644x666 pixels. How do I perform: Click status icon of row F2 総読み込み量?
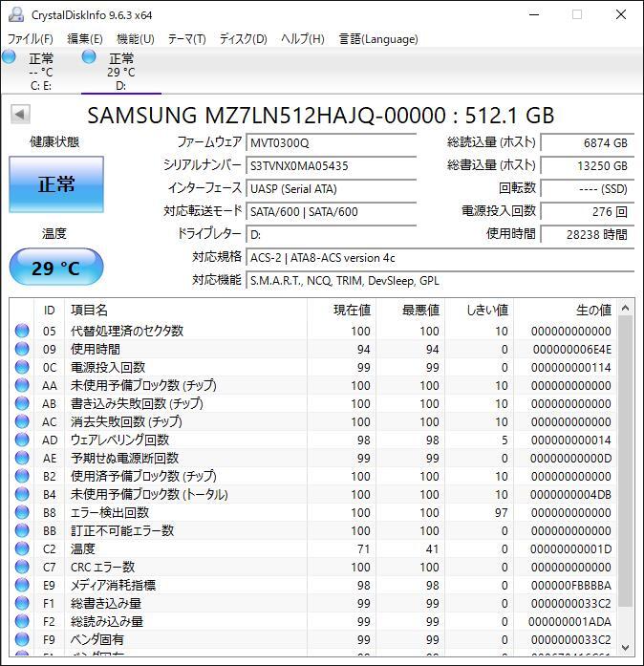(x=22, y=621)
